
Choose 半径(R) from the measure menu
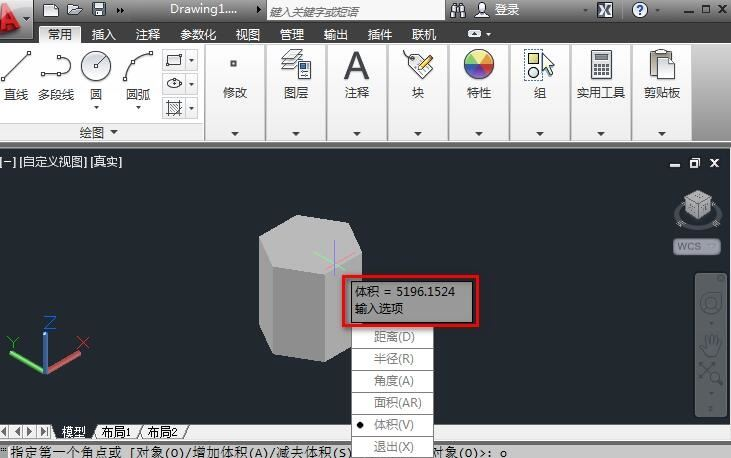(393, 359)
